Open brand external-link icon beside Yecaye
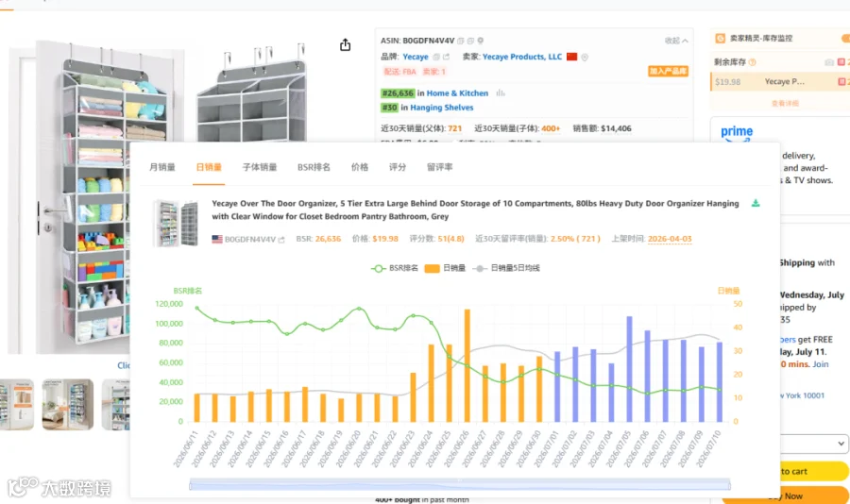Image resolution: width=850 pixels, height=504 pixels. pyautogui.click(x=446, y=57)
